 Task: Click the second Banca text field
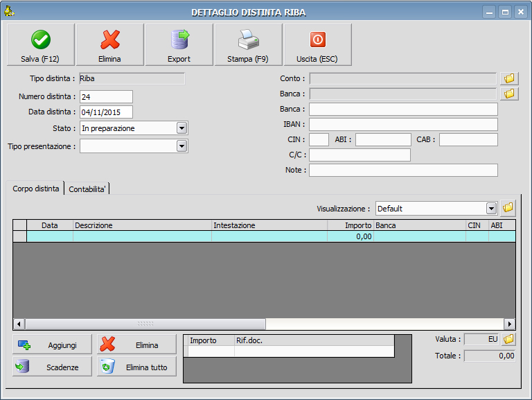403,109
